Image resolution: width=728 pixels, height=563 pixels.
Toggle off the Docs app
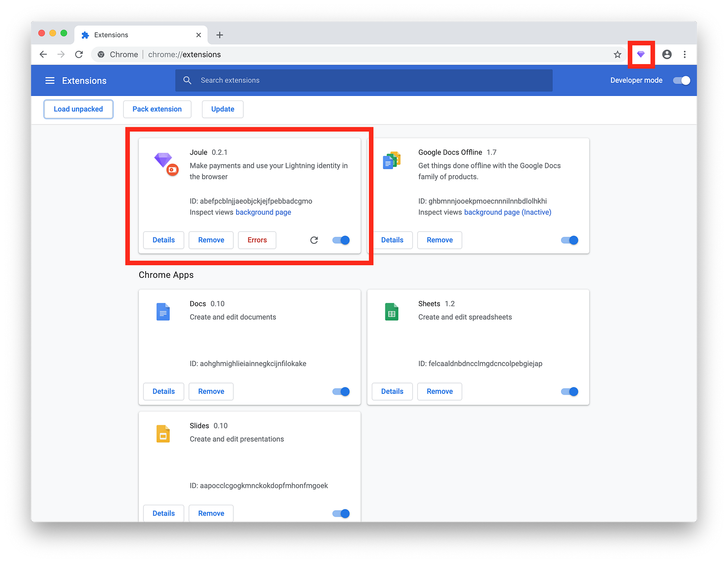pos(341,392)
